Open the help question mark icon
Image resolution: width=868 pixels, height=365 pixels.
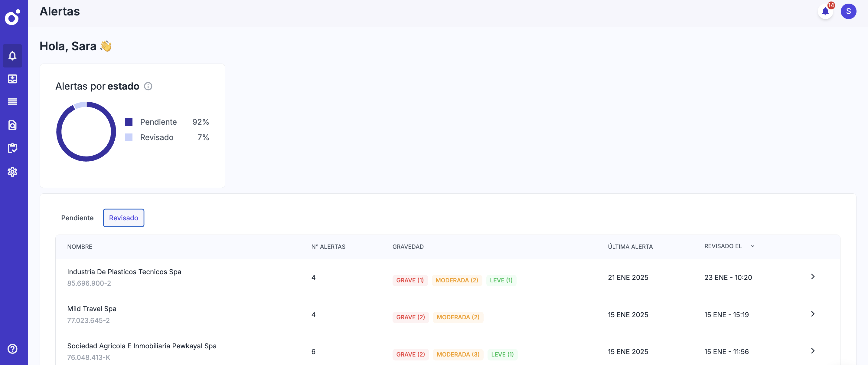pyautogui.click(x=12, y=349)
